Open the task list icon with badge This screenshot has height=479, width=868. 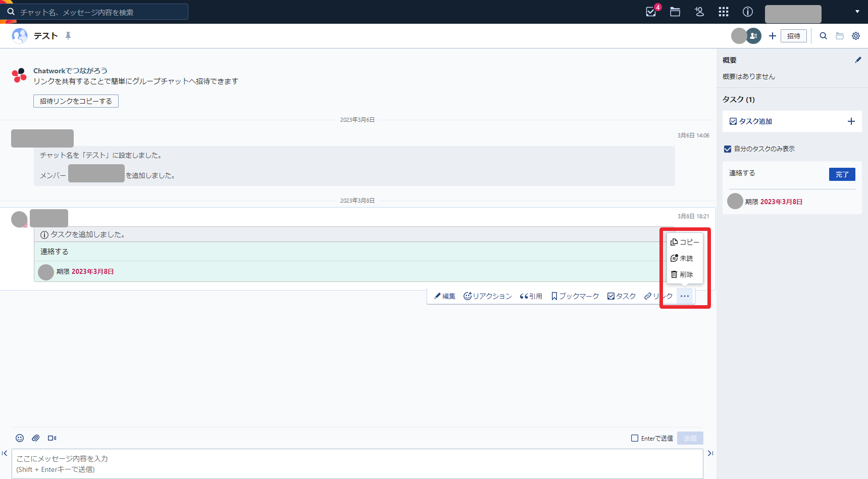coord(651,12)
